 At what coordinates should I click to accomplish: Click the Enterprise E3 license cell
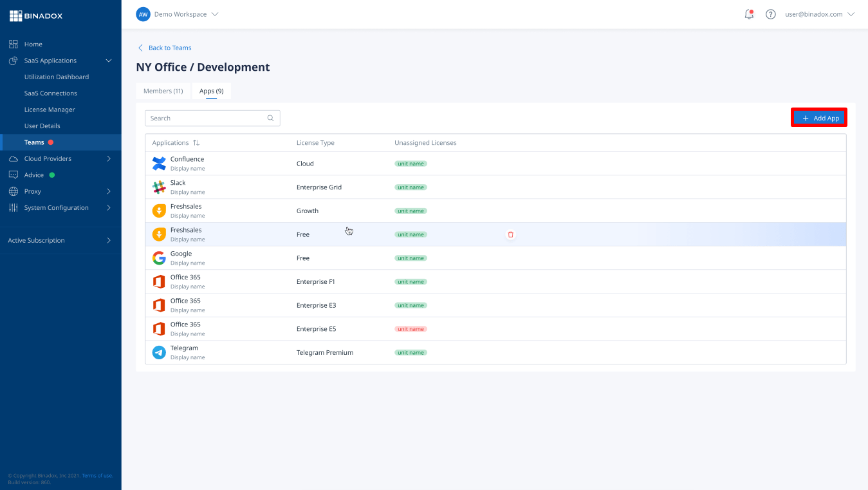click(x=316, y=305)
